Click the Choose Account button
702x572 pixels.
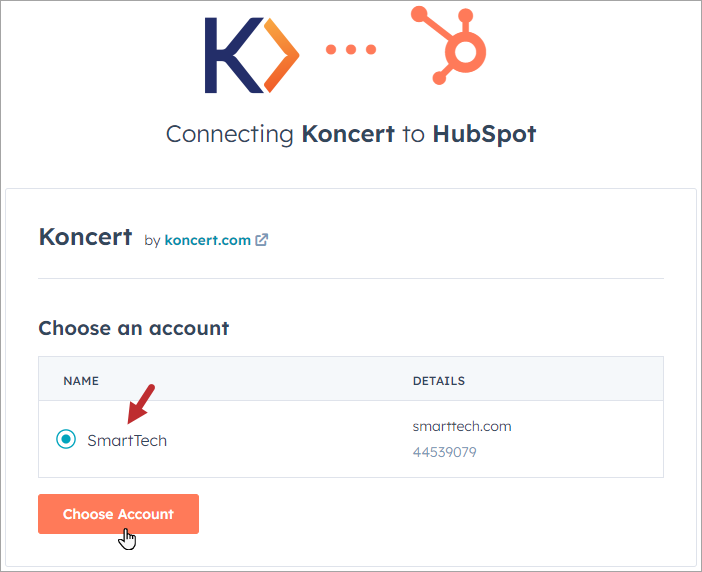[x=118, y=514]
